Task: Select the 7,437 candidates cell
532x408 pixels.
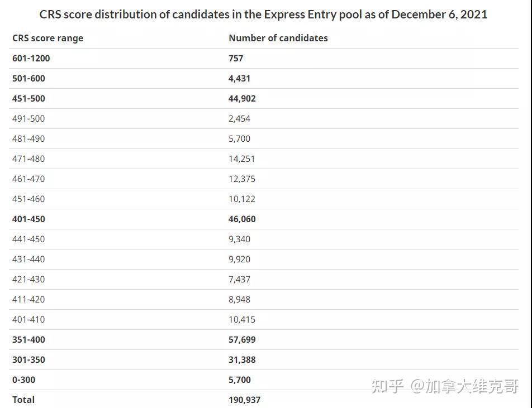Action: point(239,280)
